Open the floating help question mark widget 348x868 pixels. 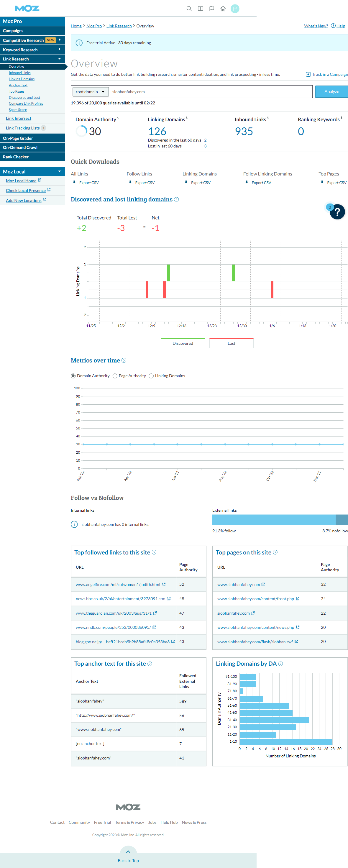click(337, 211)
